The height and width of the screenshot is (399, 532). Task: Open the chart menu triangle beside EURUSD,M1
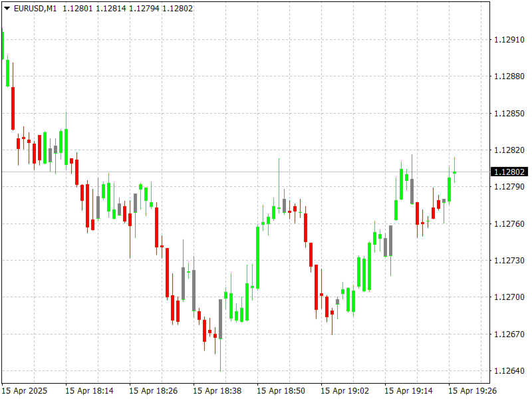click(x=7, y=9)
